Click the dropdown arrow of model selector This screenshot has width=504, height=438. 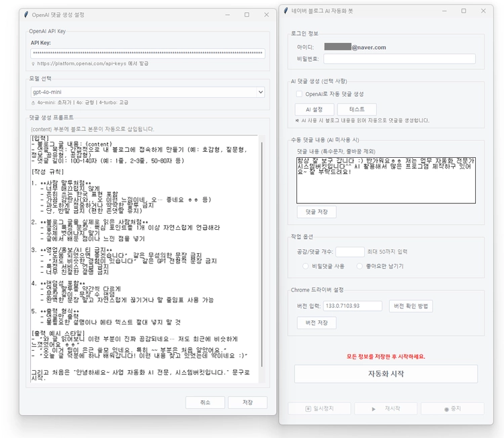[260, 92]
